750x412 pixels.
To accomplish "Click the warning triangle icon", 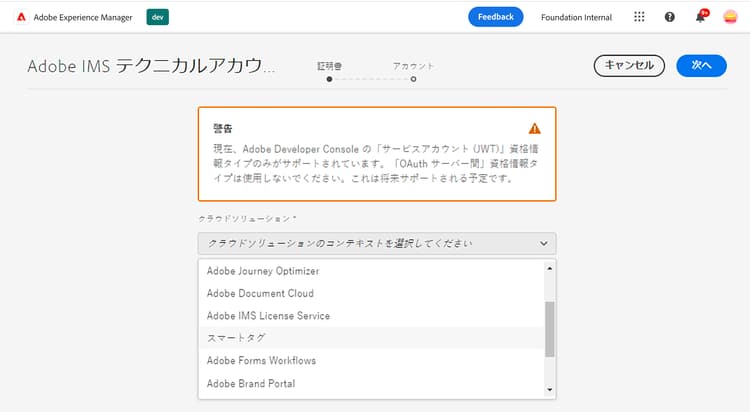I will pyautogui.click(x=534, y=128).
